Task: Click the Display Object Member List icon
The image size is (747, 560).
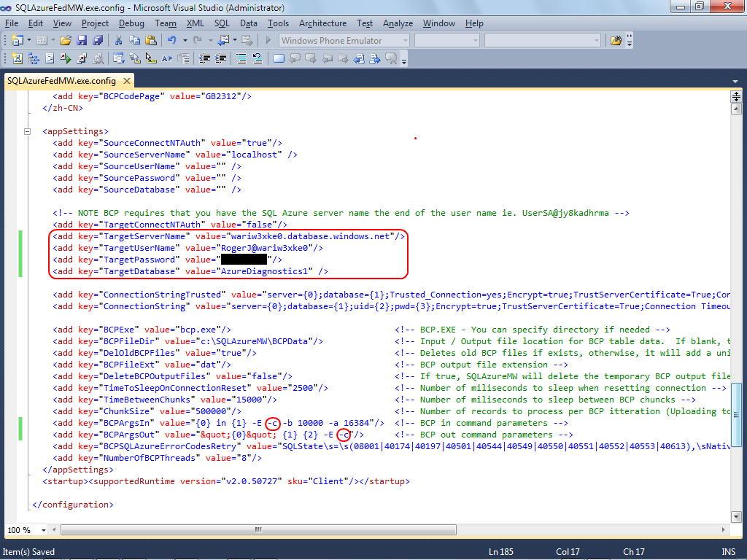Action: coord(119,58)
